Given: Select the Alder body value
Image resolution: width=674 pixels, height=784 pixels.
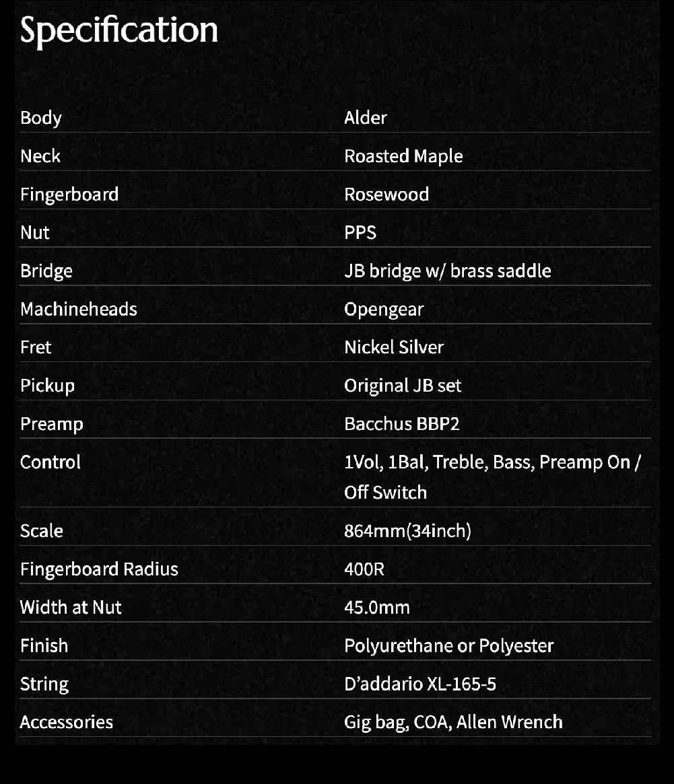Looking at the screenshot, I should pyautogui.click(x=366, y=118).
